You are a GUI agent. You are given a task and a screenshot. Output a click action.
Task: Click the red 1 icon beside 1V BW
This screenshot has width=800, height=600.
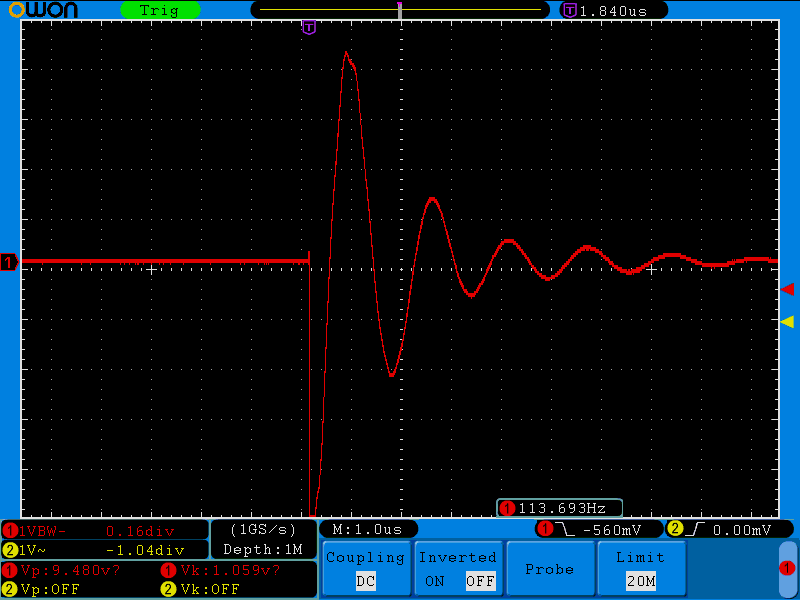[10, 531]
